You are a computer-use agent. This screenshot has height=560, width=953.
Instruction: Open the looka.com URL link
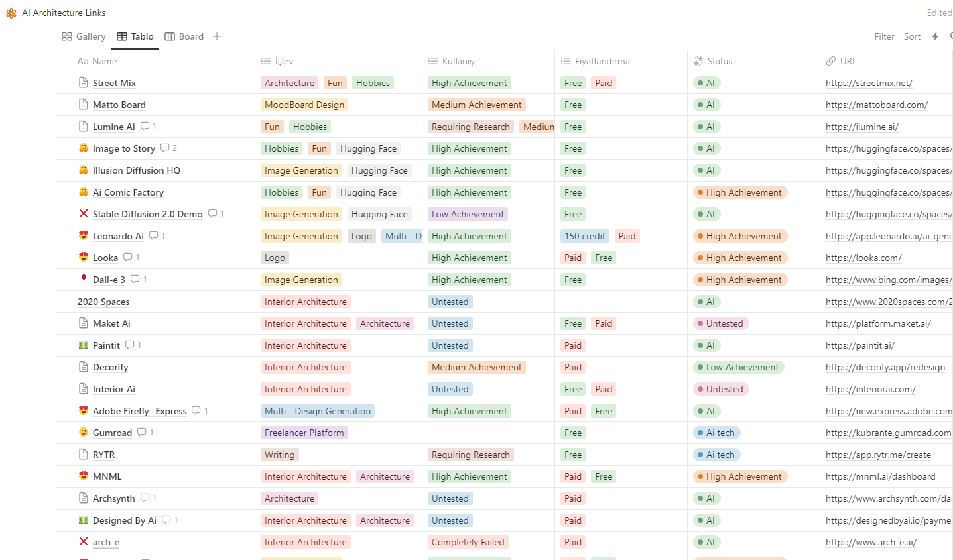click(x=863, y=258)
